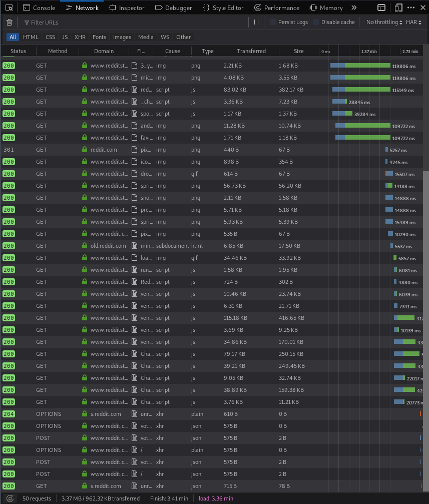This screenshot has width=429, height=504.
Task: Click the 715 B transferred cell
Action: tap(230, 486)
